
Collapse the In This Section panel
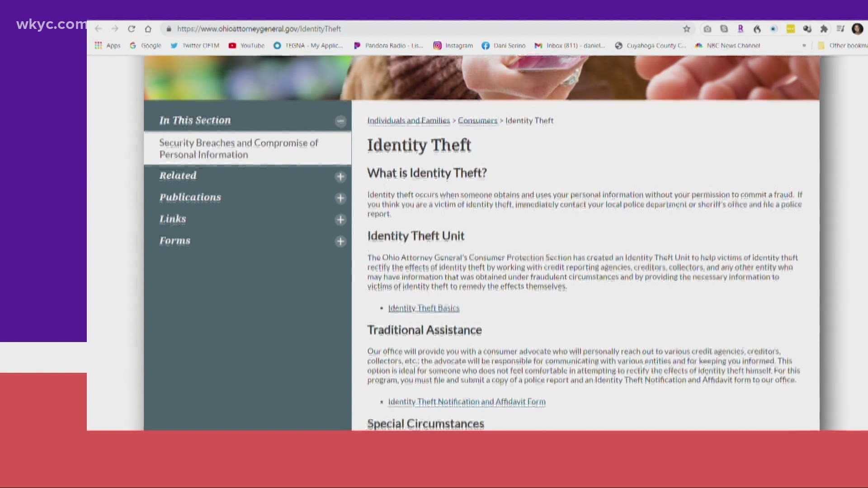340,121
